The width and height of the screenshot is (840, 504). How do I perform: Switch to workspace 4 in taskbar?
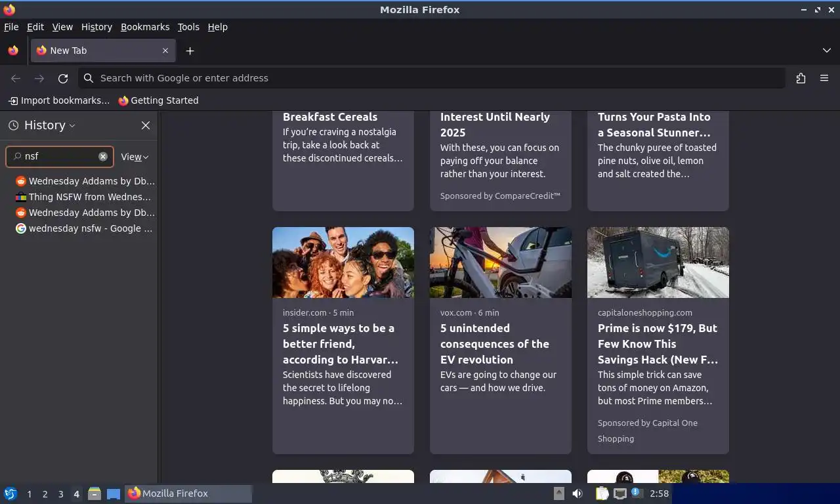coord(76,494)
